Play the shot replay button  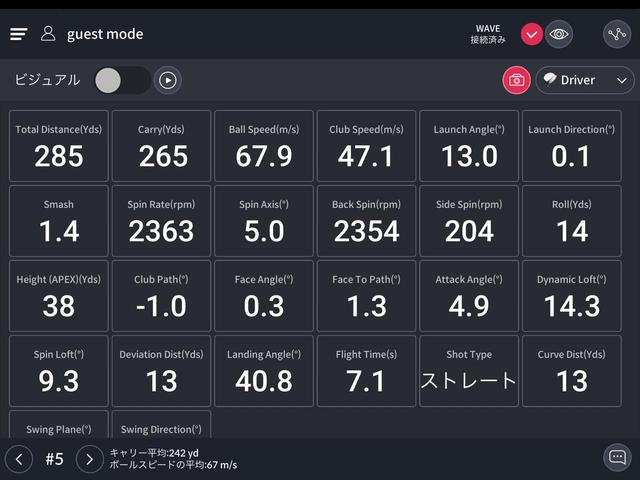click(168, 80)
